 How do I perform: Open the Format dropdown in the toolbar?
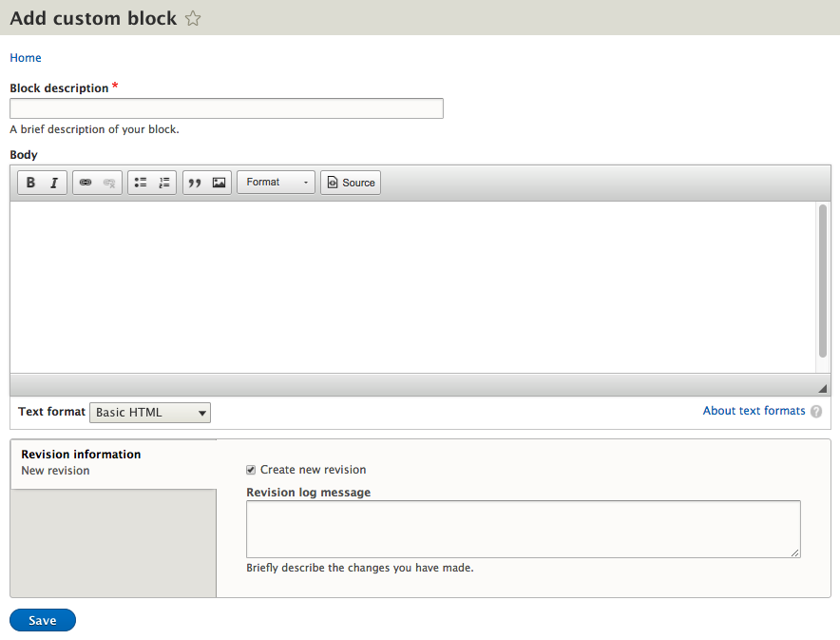pyautogui.click(x=276, y=183)
